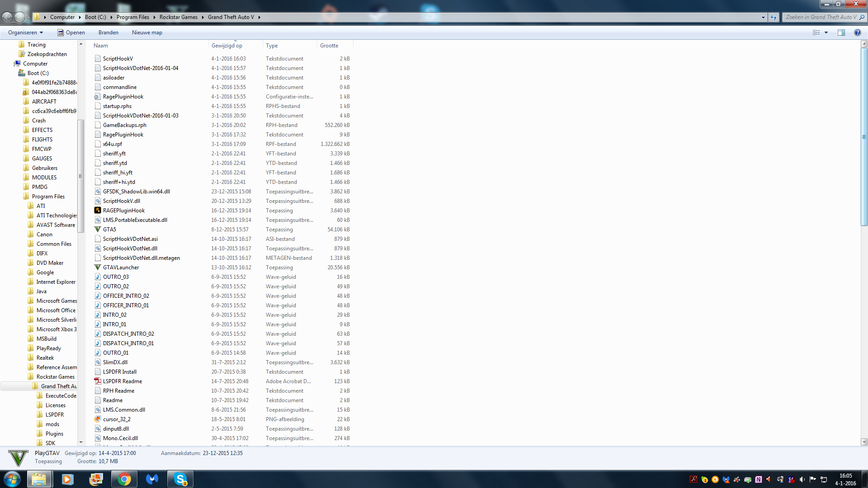Select the LSPDFR Readme PDF icon

97,381
